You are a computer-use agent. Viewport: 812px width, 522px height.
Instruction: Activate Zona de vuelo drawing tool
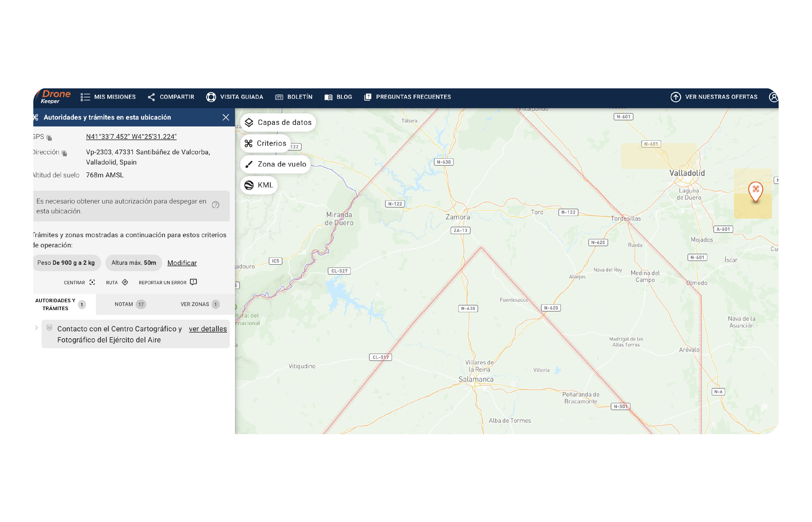pos(275,165)
